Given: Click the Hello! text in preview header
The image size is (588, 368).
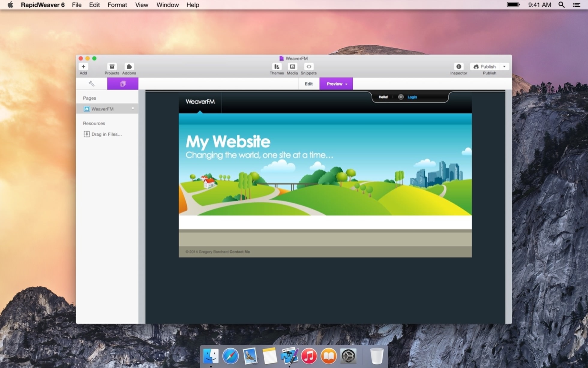Looking at the screenshot, I should 383,97.
